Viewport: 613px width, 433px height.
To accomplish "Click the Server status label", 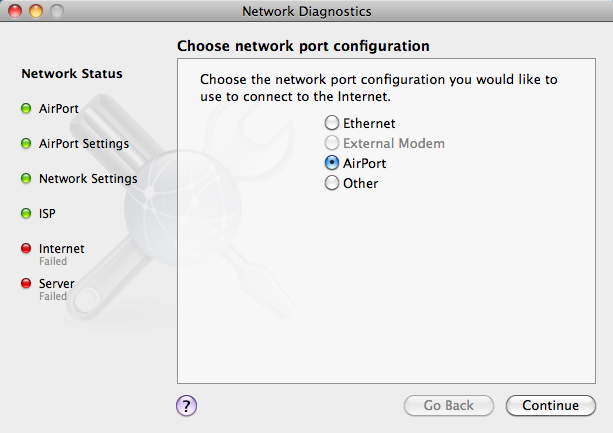I will point(56,283).
